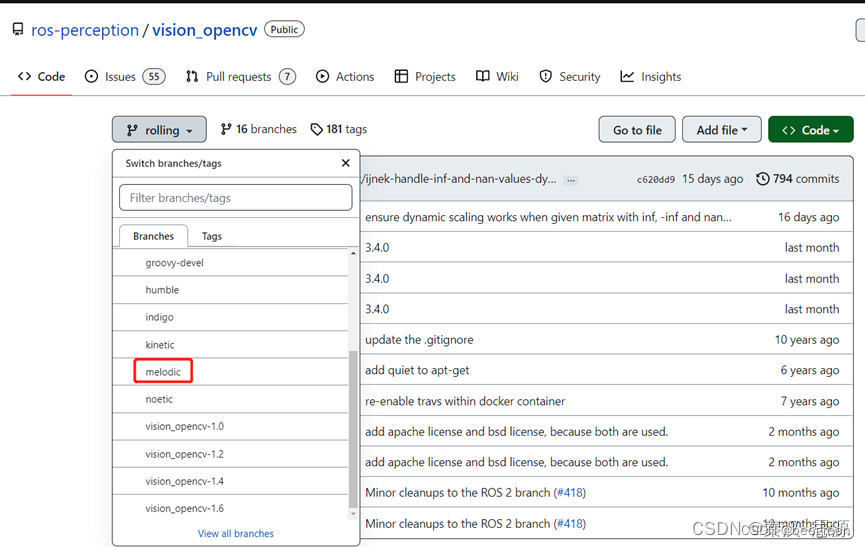Choose the melodic branch

[x=230, y=372]
